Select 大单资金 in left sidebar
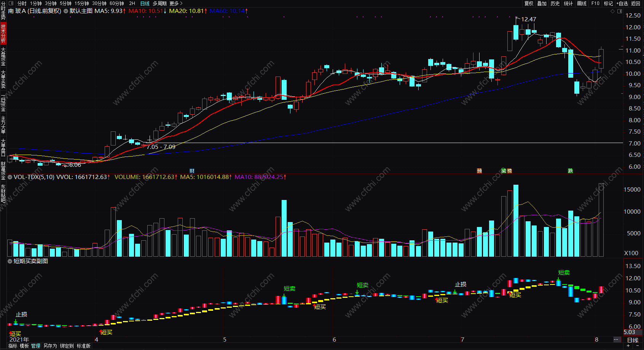The image size is (644, 350). pyautogui.click(x=3, y=56)
